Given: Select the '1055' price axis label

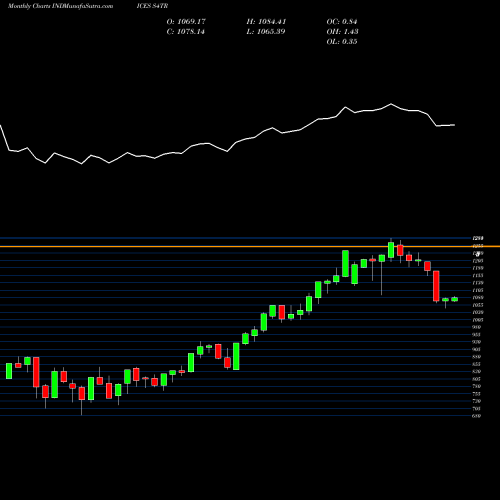Looking at the screenshot, I should (478, 305).
